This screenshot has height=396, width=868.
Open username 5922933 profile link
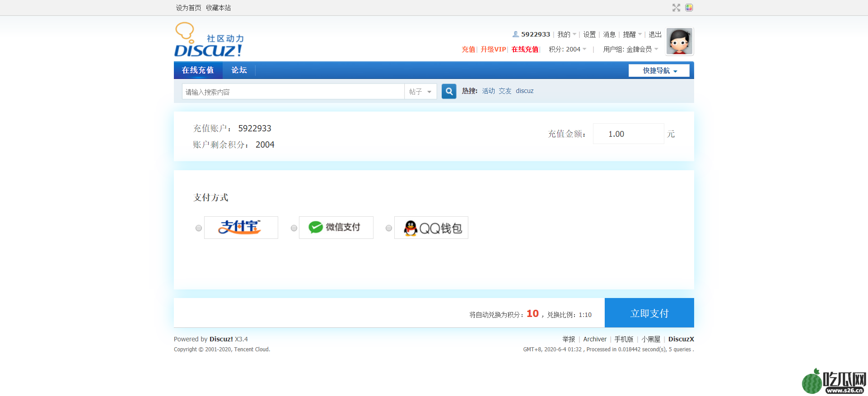[x=536, y=34]
